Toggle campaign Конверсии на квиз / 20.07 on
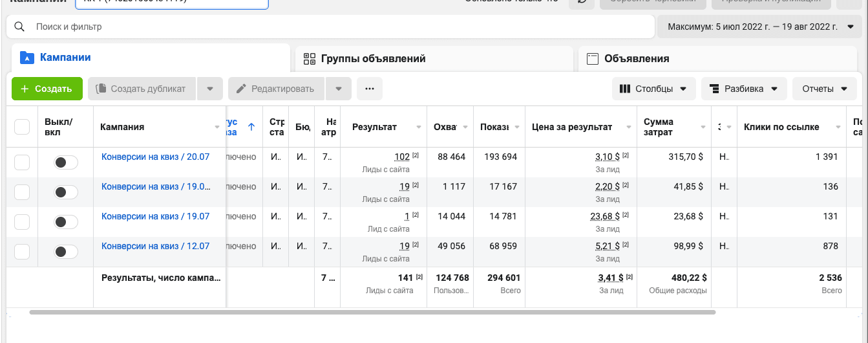The height and width of the screenshot is (343, 868). point(65,162)
